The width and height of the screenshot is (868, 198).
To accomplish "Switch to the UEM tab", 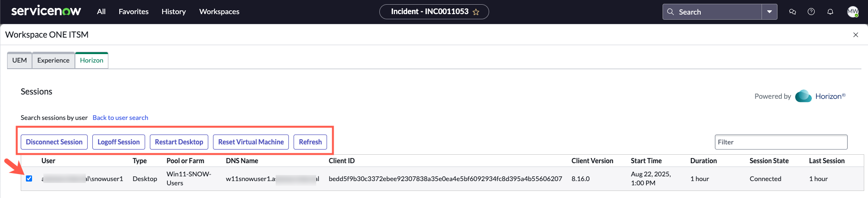I will 19,60.
